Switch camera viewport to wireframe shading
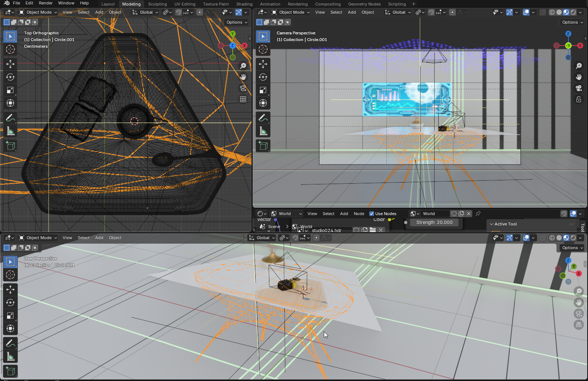 [x=552, y=12]
